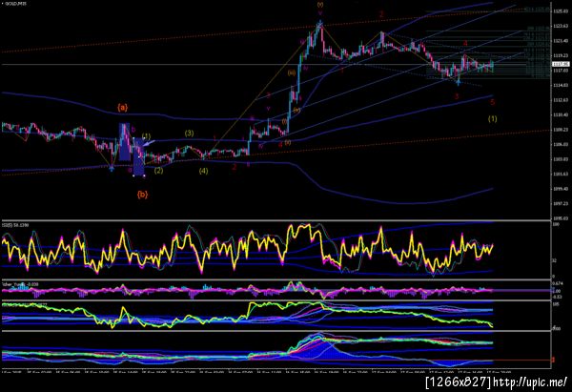
Task: Select red wave 5 label
Action: [x=493, y=102]
